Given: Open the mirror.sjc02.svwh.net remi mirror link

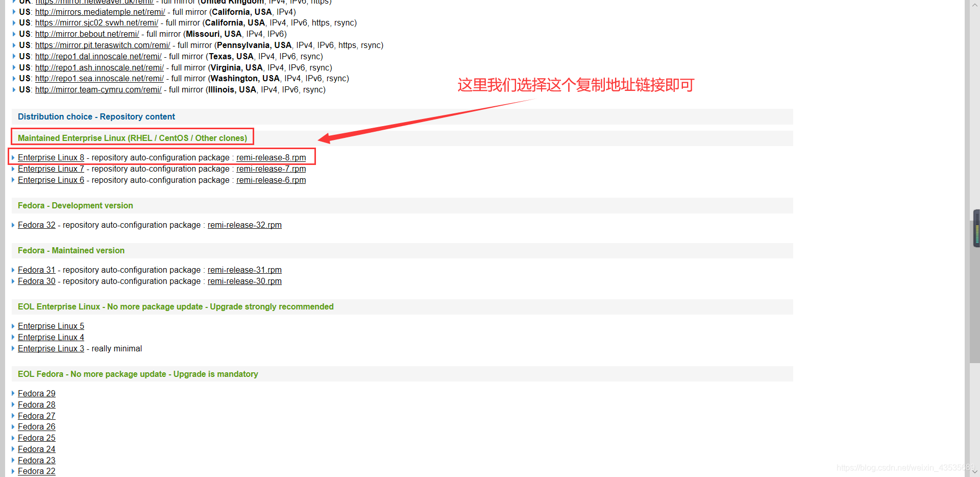Looking at the screenshot, I should point(97,23).
